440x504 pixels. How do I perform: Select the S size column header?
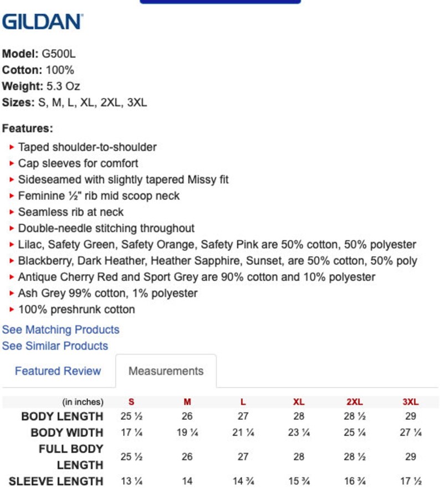131,402
